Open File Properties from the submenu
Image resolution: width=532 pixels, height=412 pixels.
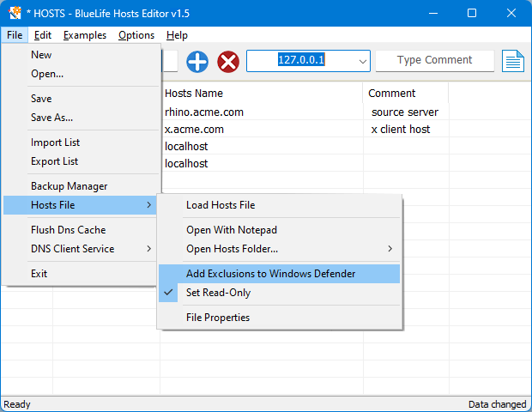[218, 318]
